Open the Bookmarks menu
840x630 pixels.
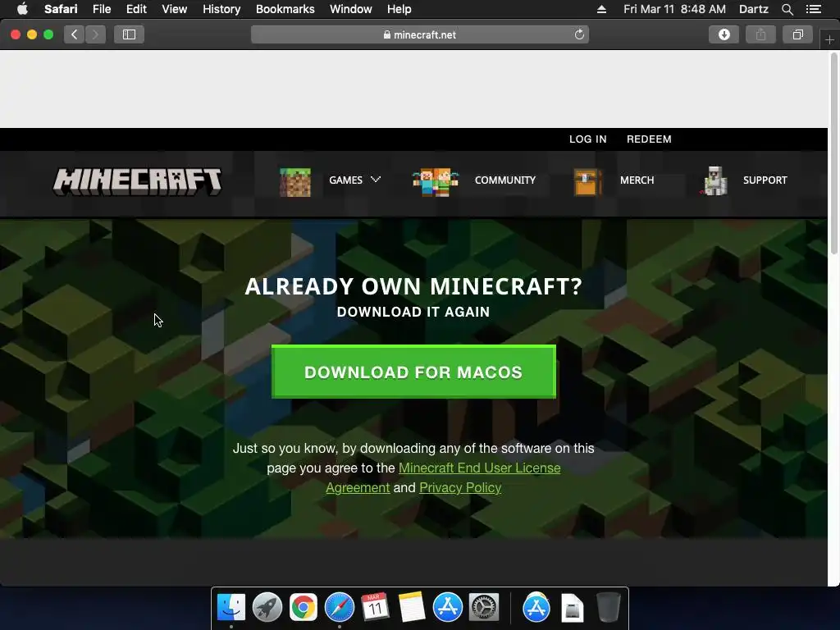coord(285,9)
